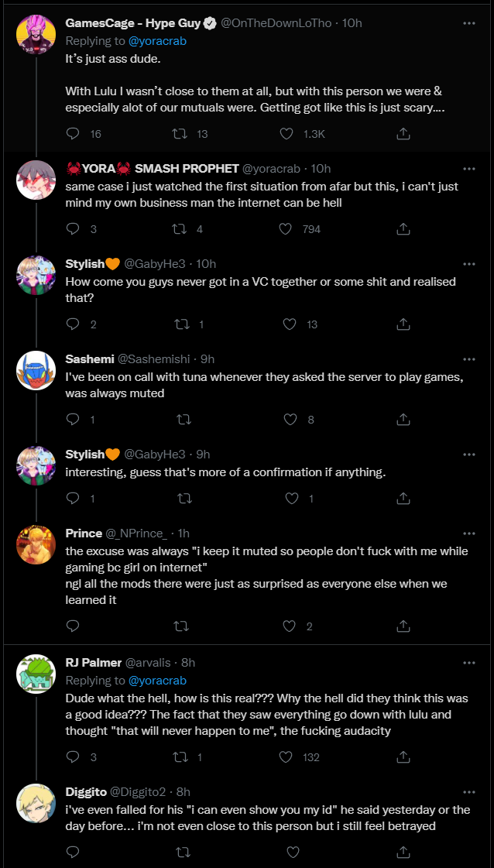The width and height of the screenshot is (494, 868).
Task: Reply to Stylish's VC question tweet
Action: (x=73, y=324)
